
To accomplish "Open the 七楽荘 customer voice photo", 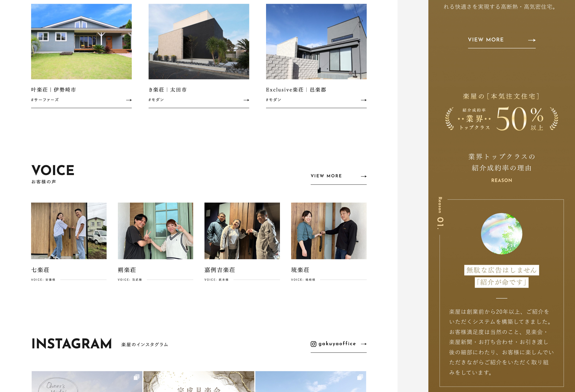I will point(69,231).
